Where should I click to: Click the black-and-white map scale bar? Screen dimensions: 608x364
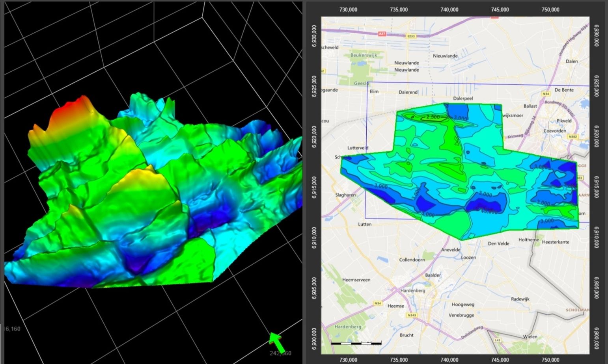tap(356, 344)
